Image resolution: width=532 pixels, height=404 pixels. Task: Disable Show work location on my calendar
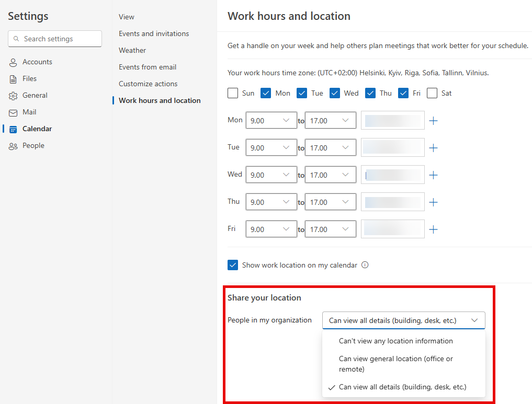tap(232, 265)
